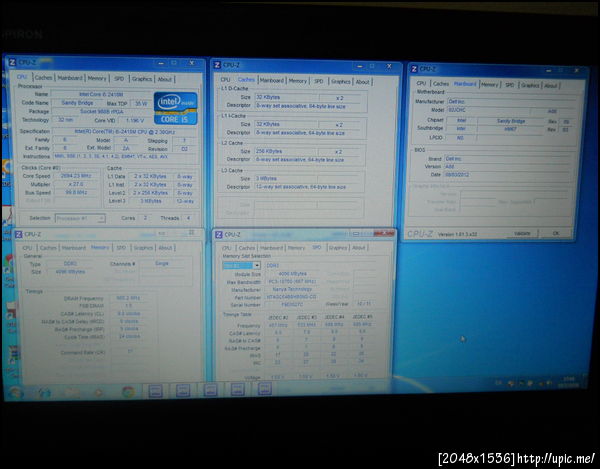Click the system tray clock on the taskbar
This screenshot has width=600, height=469.
click(570, 382)
